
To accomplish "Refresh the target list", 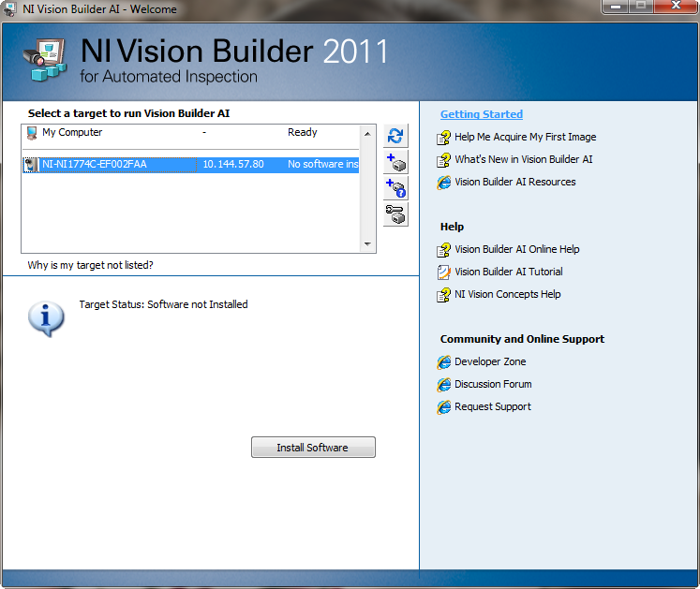I will [x=395, y=136].
